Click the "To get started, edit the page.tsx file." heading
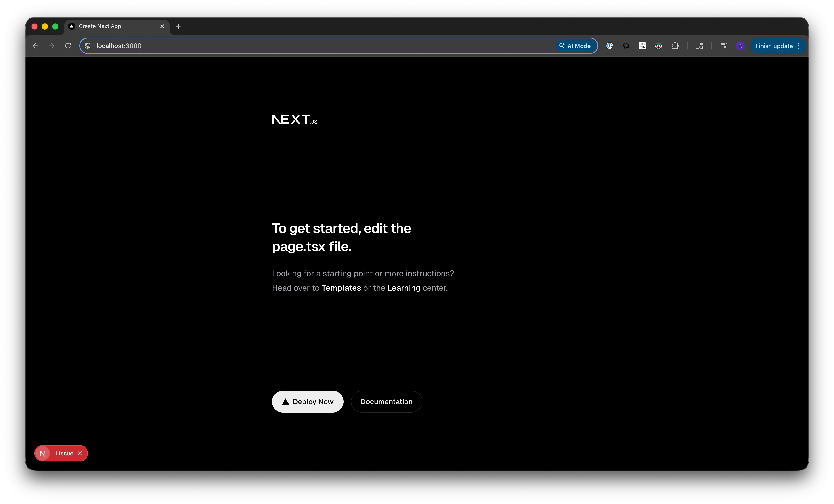 click(342, 238)
